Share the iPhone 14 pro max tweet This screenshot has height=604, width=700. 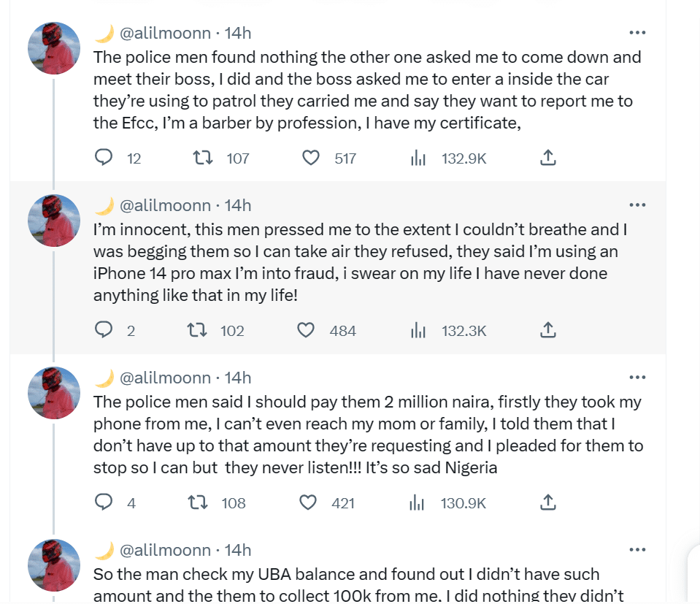548,331
